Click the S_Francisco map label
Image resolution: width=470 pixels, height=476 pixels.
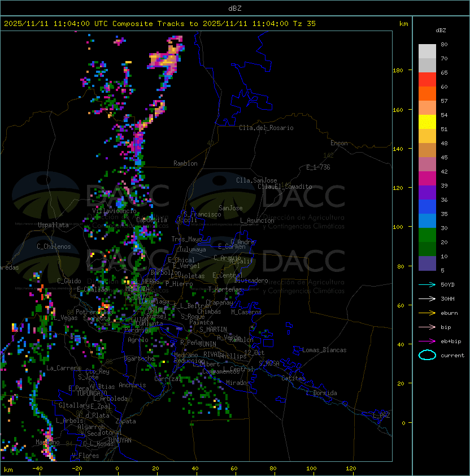pyautogui.click(x=202, y=214)
